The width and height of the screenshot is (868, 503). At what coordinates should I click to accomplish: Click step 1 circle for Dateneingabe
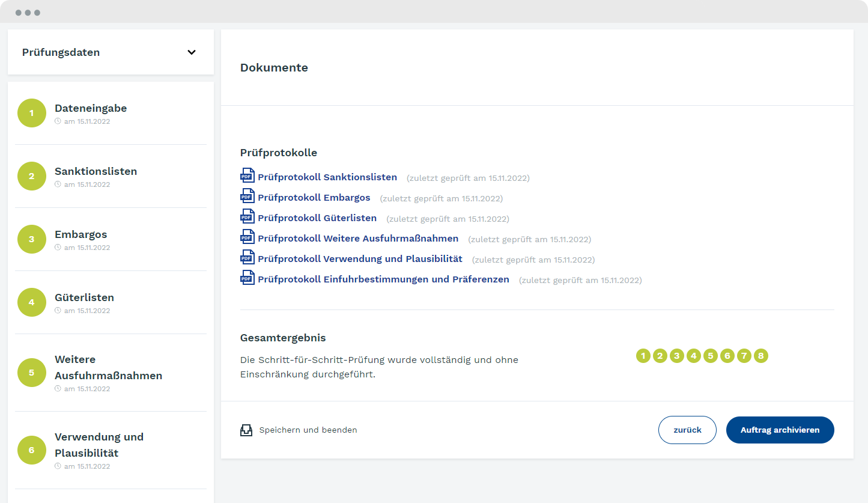[32, 113]
